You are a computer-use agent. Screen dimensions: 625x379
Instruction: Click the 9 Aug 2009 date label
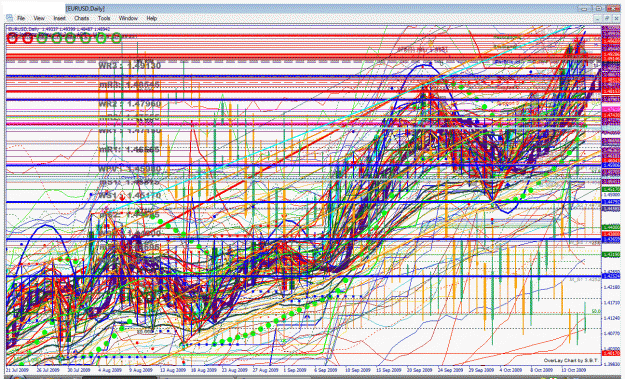click(x=140, y=370)
